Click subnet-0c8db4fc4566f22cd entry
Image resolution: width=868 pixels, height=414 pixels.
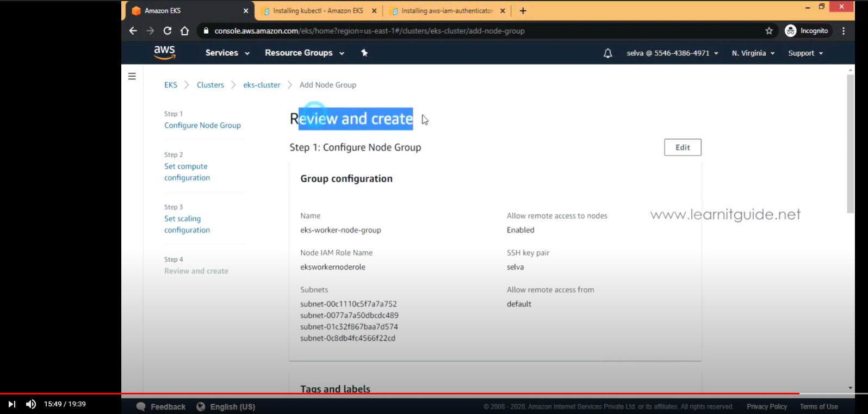coord(348,338)
